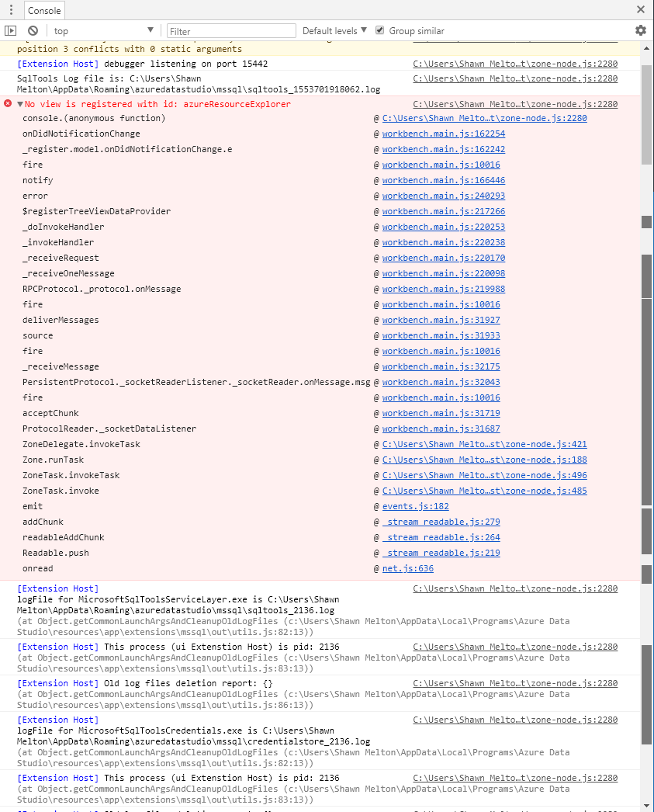Open source link of MicrosoftSqlToolsCredentials logFile message
This screenshot has width=654, height=812.
coord(515,720)
